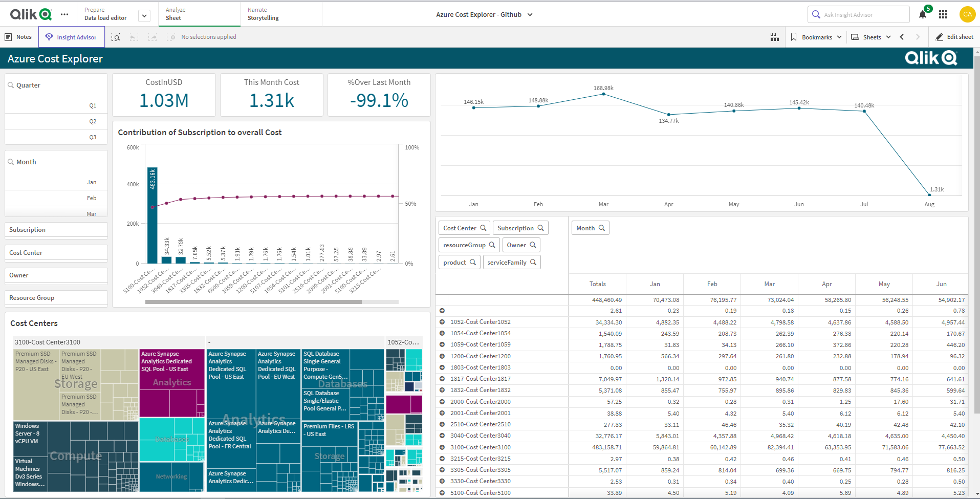980x499 pixels.
Task: Go to previous sheet with left chevron
Action: [x=901, y=36]
